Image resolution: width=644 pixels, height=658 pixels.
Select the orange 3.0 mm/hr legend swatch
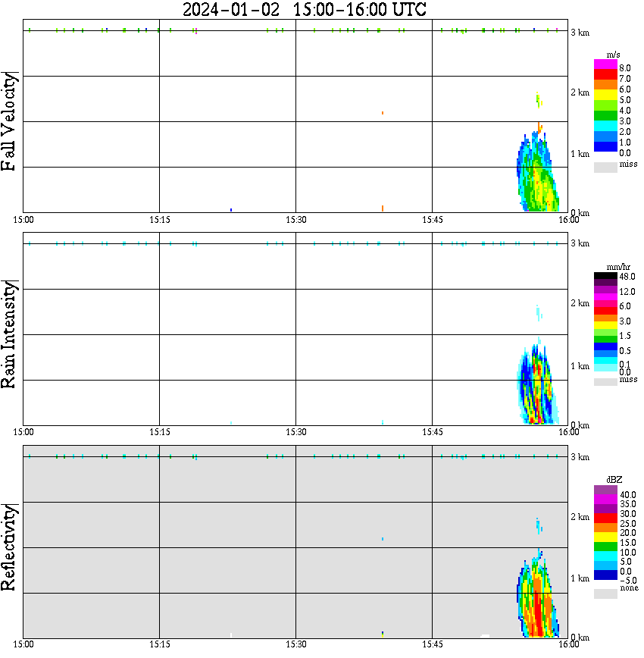605,318
